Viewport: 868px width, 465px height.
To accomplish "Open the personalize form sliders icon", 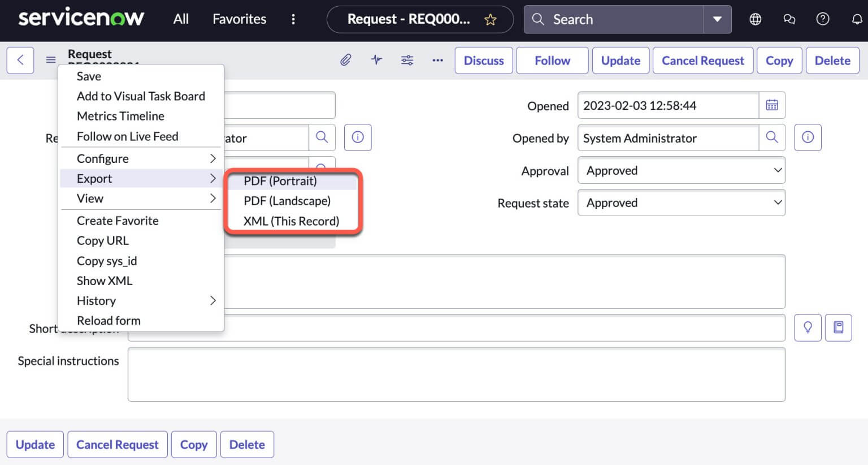I will click(407, 60).
